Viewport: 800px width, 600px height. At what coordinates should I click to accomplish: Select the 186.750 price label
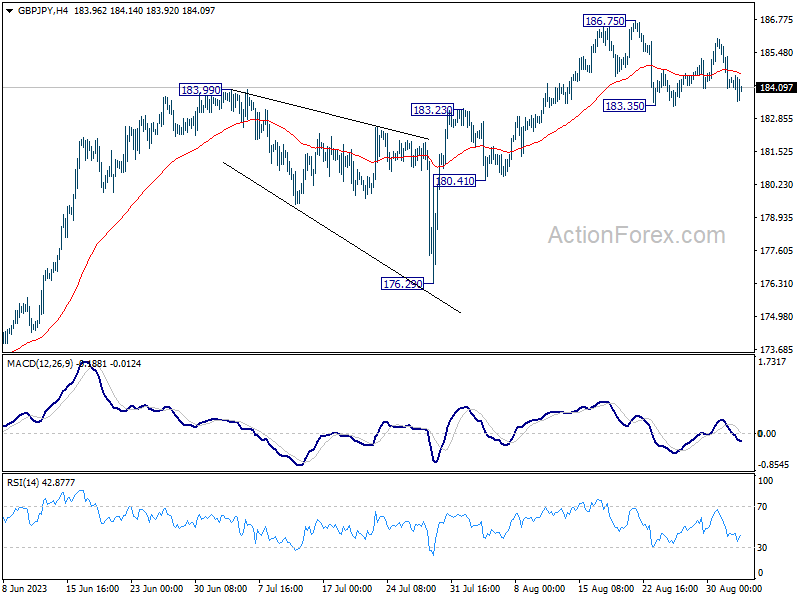(605, 21)
